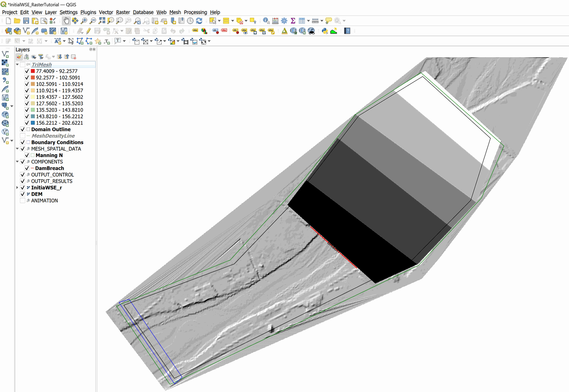Enable the MeshDensityLine layer checkbox
Viewport: 569px width, 392px height.
click(23, 136)
